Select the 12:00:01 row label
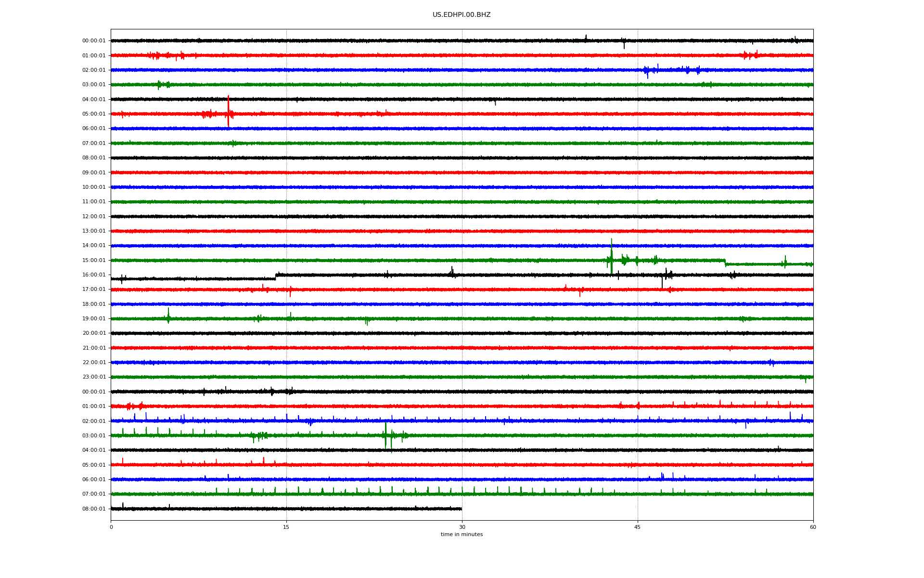 pos(94,216)
